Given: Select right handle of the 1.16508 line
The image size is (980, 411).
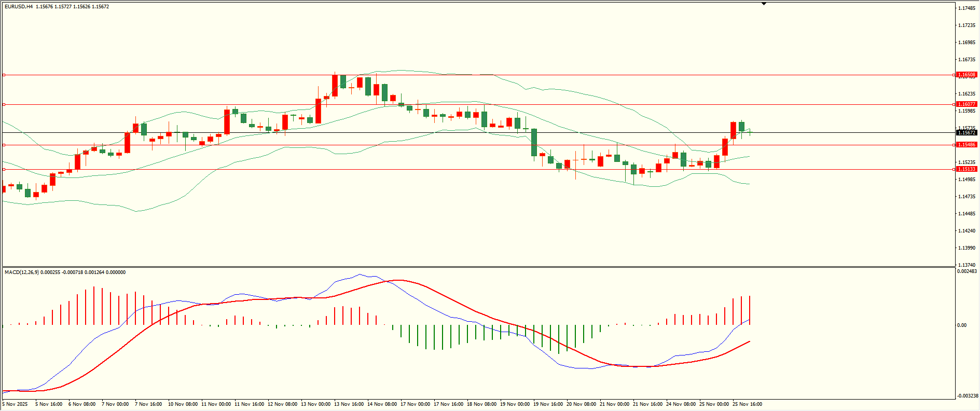Looking at the screenshot, I should click(954, 75).
